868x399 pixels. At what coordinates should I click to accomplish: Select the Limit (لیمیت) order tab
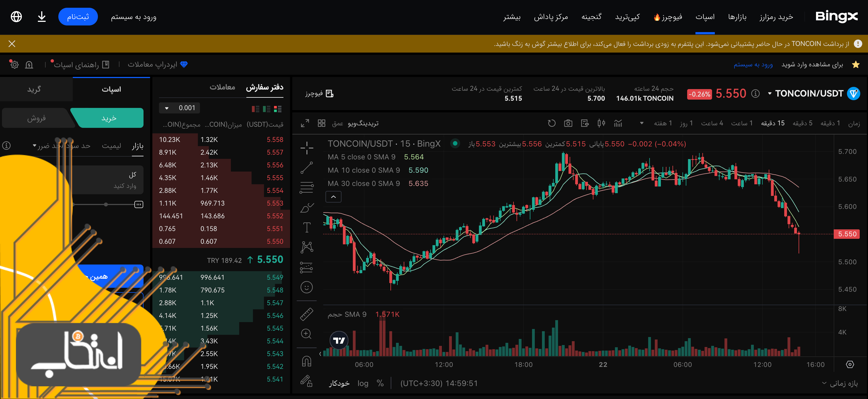click(111, 145)
